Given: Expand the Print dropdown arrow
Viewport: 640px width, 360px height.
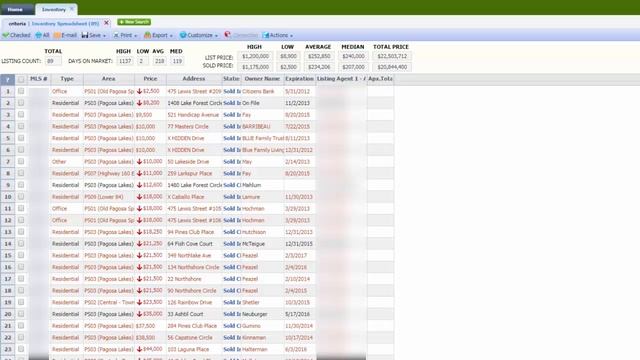Looking at the screenshot, I should pos(136,36).
